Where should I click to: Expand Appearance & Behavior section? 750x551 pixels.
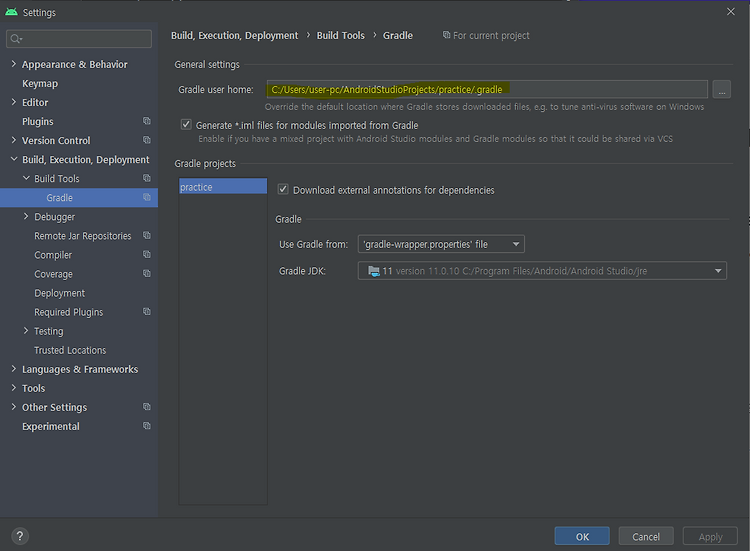(x=13, y=64)
